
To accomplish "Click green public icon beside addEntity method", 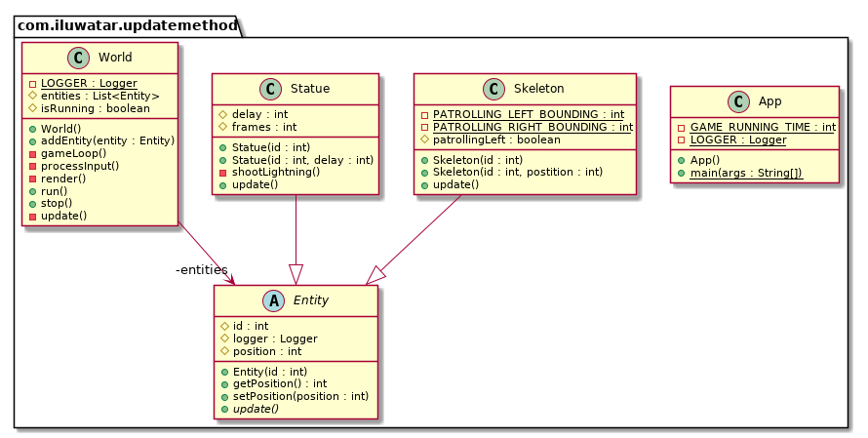I will click(32, 141).
